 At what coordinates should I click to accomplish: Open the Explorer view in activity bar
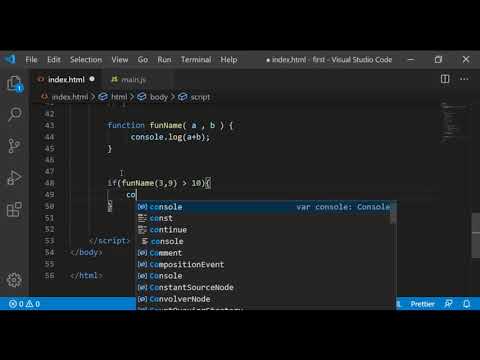point(15,83)
